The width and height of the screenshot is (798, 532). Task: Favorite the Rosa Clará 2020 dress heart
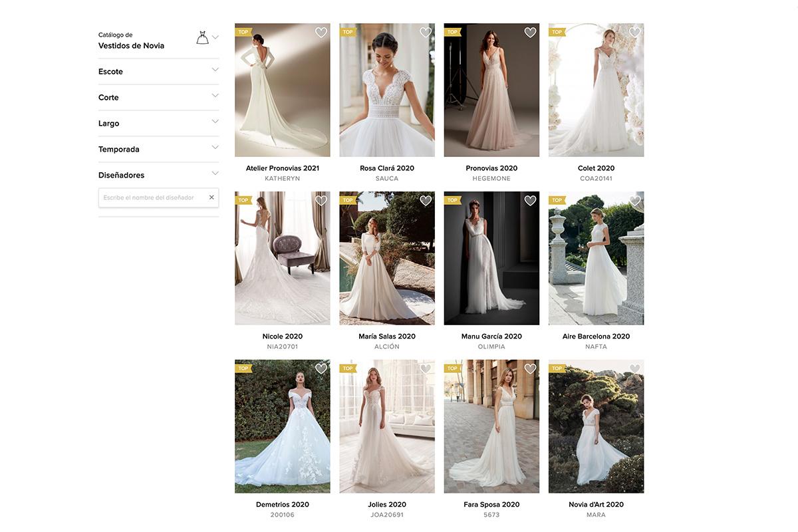pos(426,33)
